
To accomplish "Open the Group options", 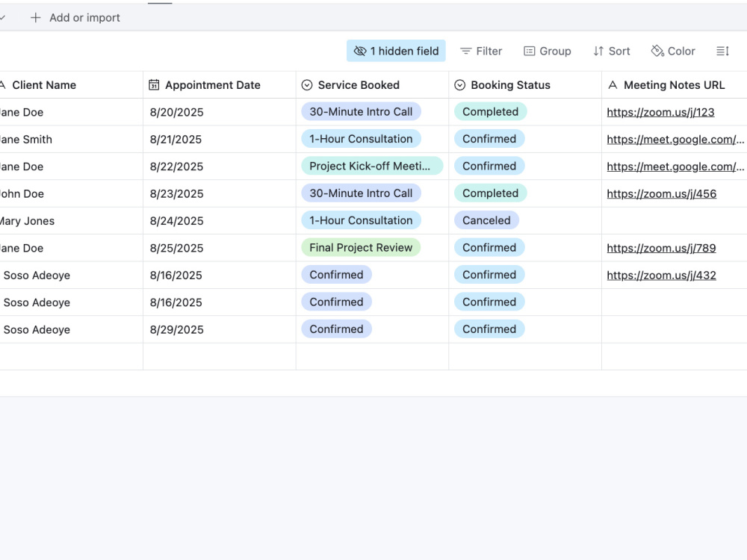I will click(x=548, y=51).
